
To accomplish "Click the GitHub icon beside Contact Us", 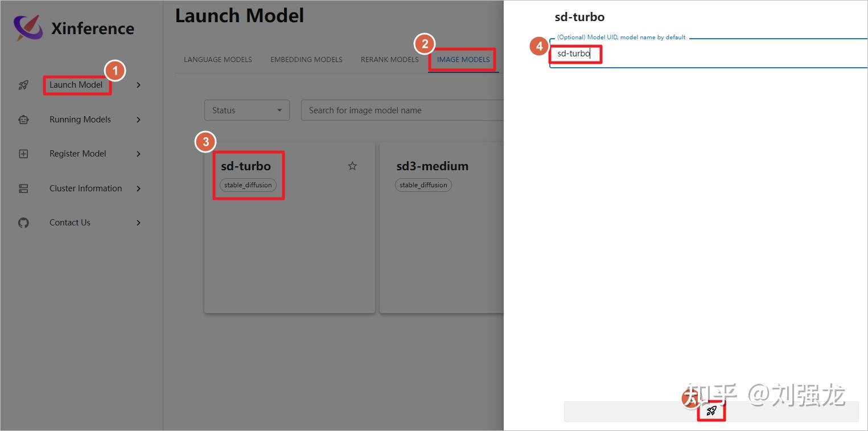I will tap(23, 223).
